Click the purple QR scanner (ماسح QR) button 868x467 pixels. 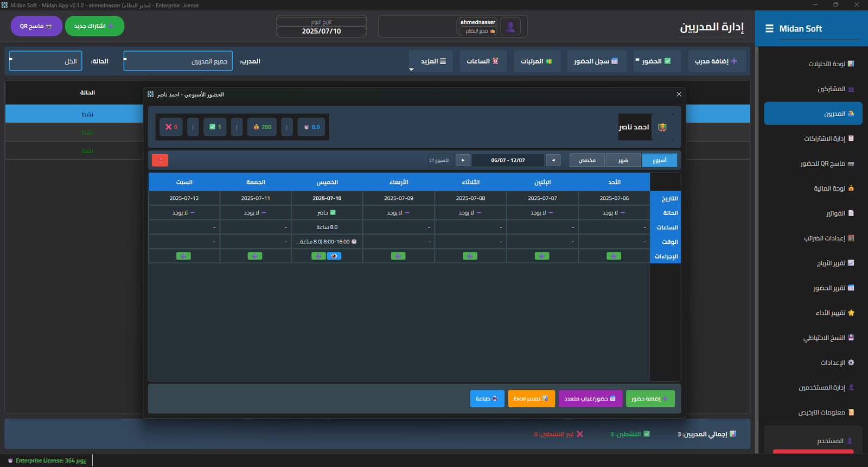36,26
